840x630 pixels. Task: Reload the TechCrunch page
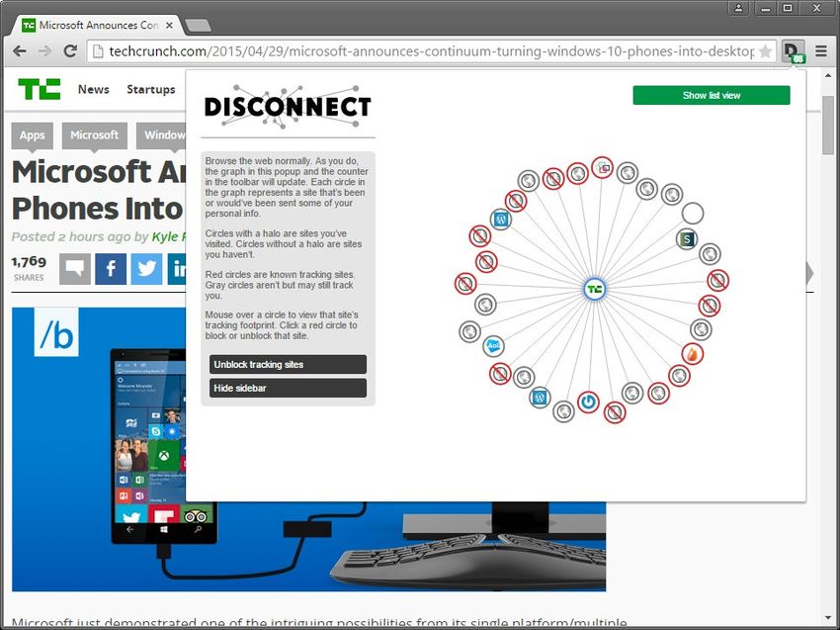point(70,51)
